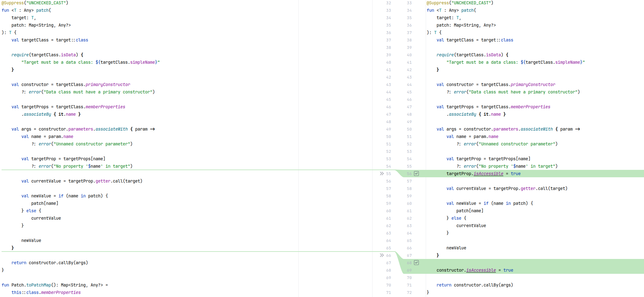Viewport: 644px width, 297px height.
Task: Click the require call in the right pane
Action: point(445,55)
